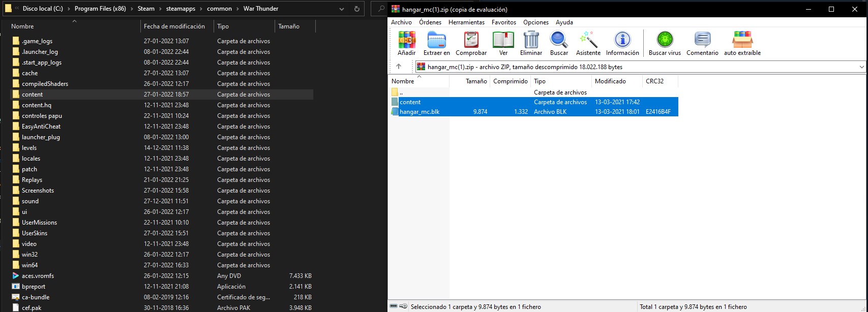
Task: Open the Información icon
Action: click(x=622, y=40)
